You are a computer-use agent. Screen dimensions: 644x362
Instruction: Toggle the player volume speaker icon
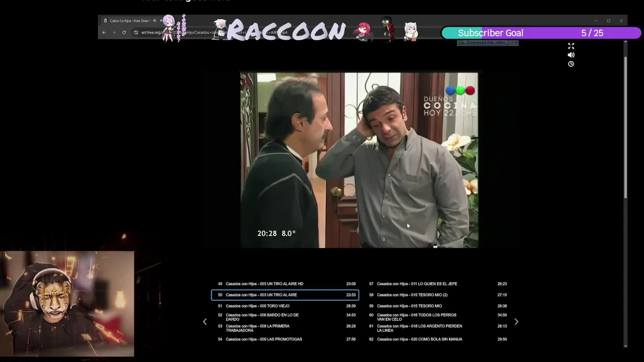(571, 55)
